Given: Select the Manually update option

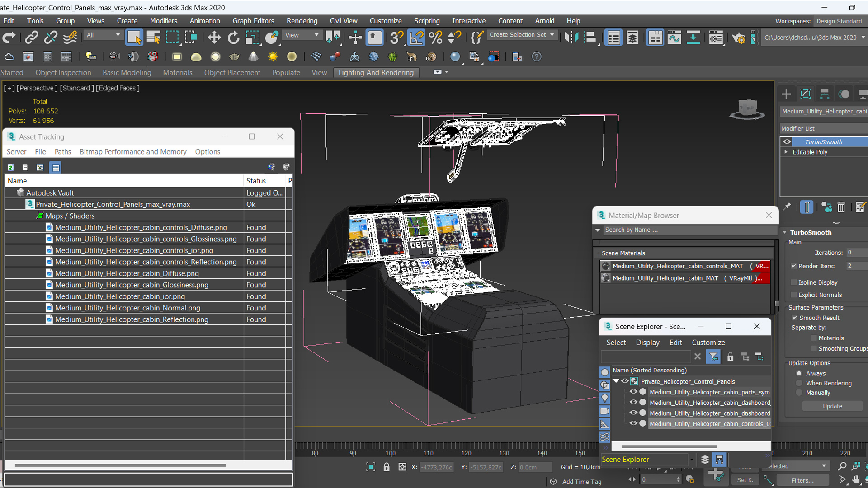Looking at the screenshot, I should 799,393.
